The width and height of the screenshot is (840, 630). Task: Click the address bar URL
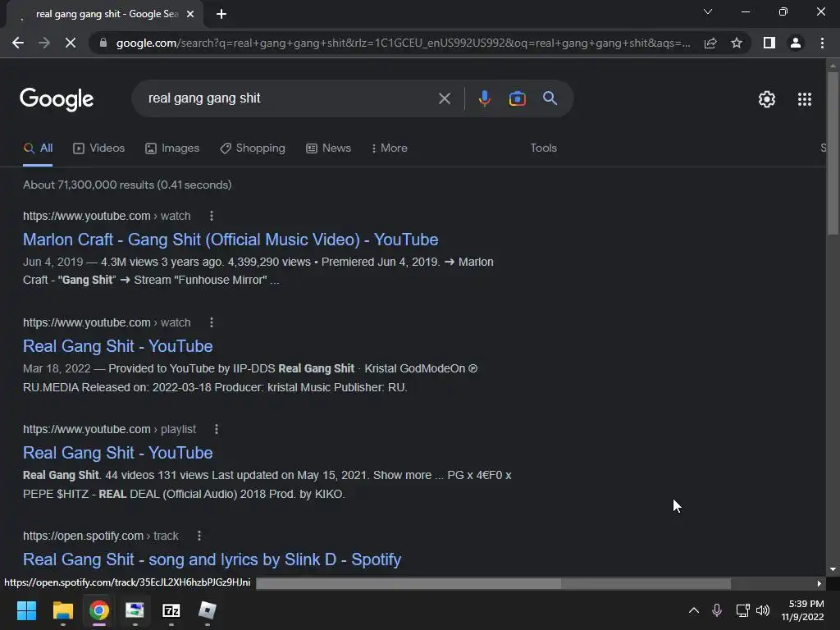pyautogui.click(x=403, y=43)
